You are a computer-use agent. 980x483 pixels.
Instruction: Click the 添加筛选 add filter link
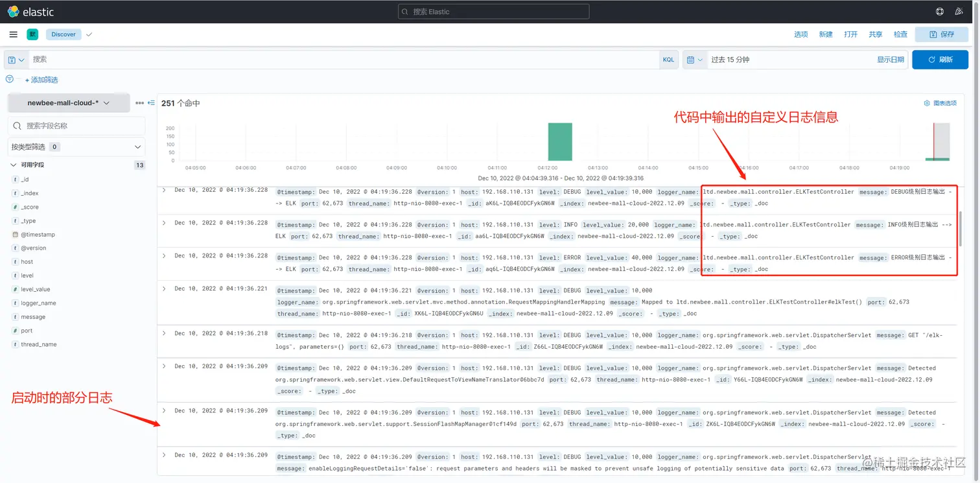[x=41, y=80]
